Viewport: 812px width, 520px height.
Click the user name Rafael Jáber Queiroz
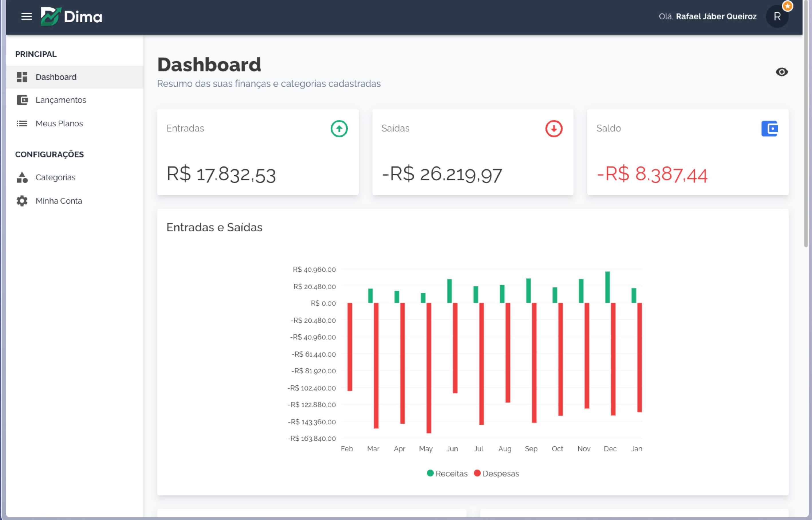click(716, 17)
